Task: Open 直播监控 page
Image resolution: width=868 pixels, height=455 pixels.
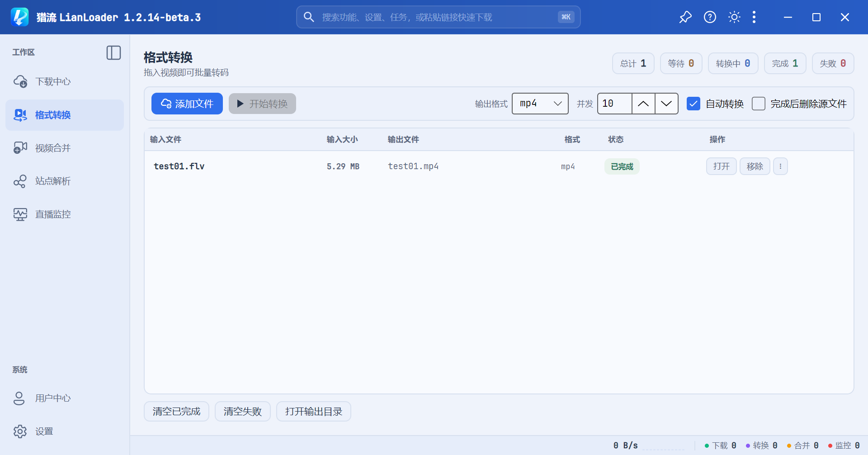Action: point(65,214)
